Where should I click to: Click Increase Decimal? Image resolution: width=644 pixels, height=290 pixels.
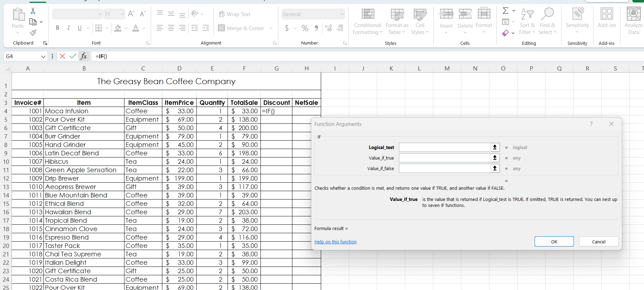coord(328,28)
